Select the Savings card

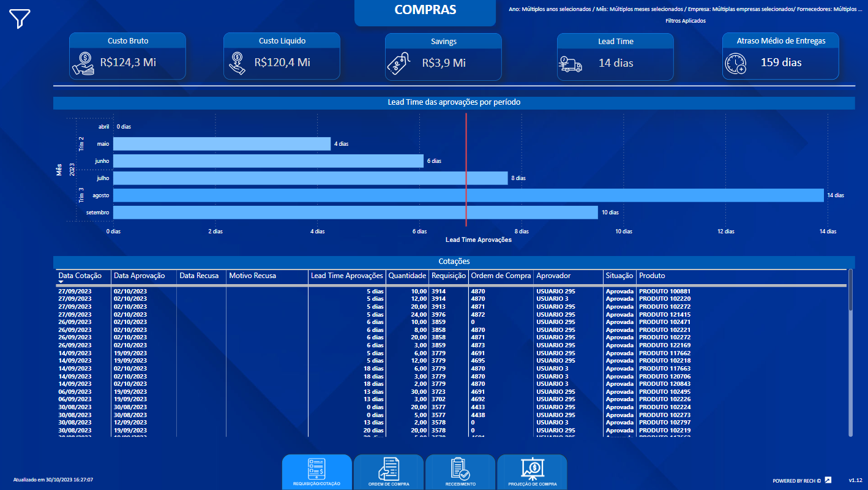(443, 56)
